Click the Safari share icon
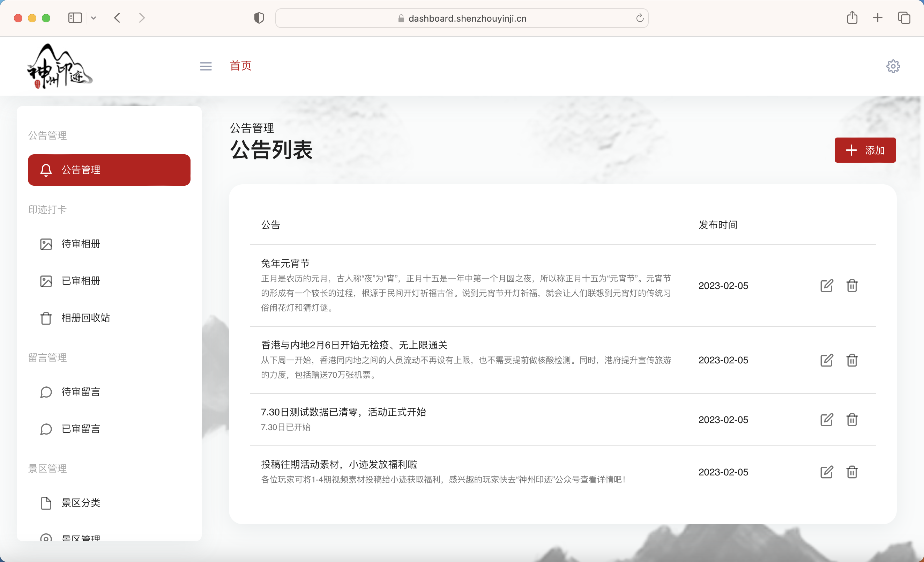The width and height of the screenshot is (924, 562). (x=852, y=18)
